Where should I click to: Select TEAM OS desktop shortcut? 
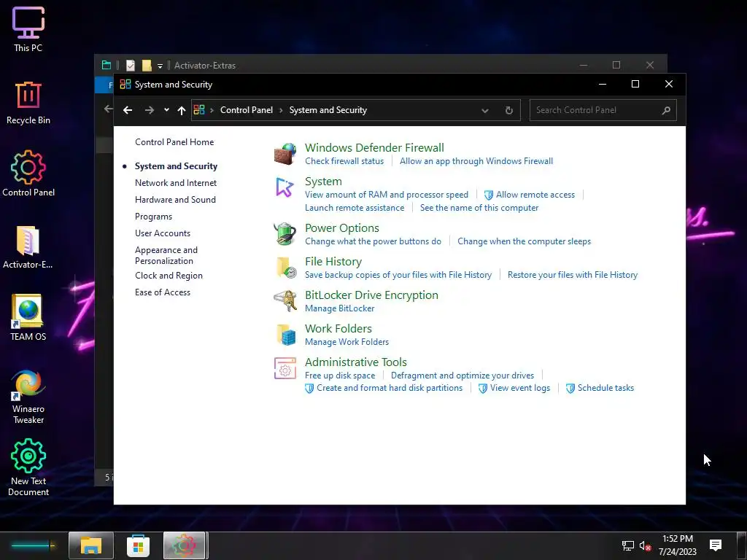(28, 318)
